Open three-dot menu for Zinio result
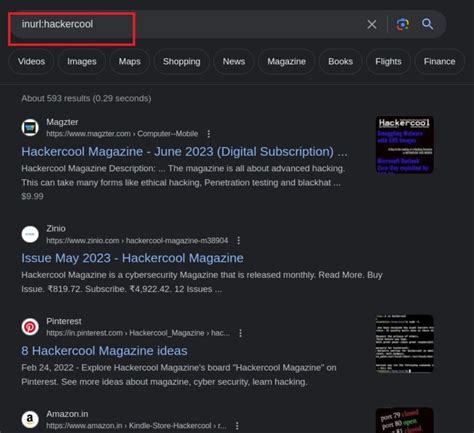 (x=239, y=241)
